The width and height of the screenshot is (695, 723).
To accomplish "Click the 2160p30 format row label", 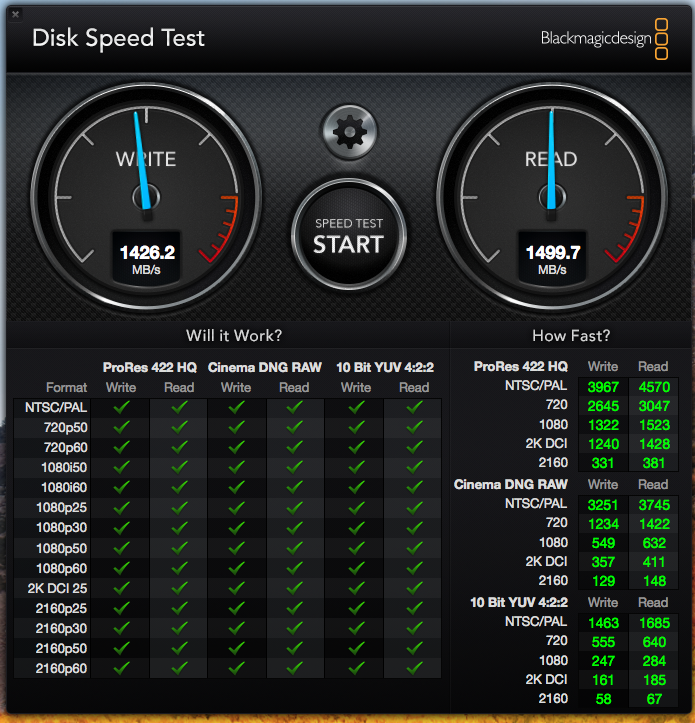I will (x=61, y=628).
